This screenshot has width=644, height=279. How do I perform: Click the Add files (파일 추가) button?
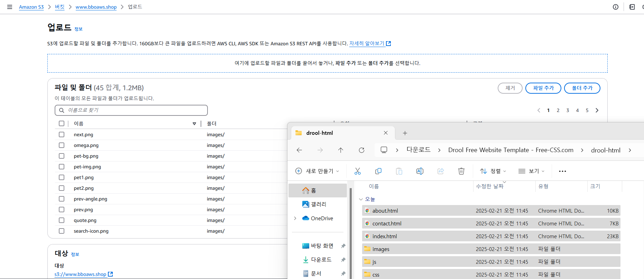[x=543, y=88]
